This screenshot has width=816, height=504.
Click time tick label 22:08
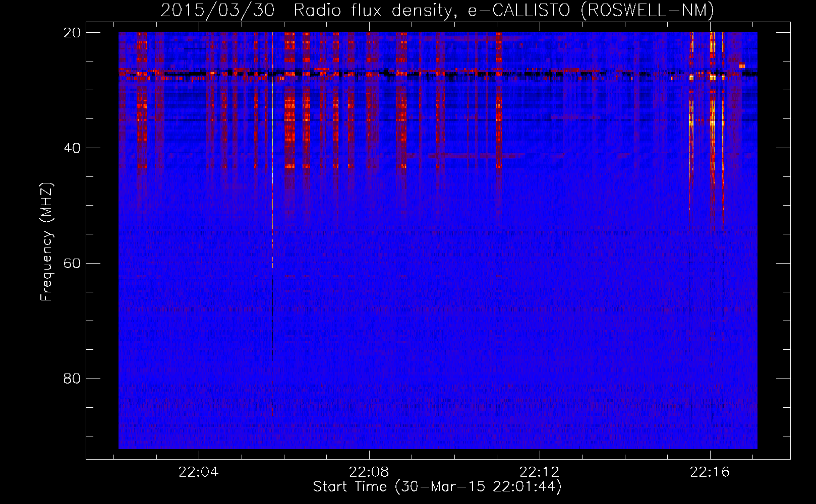369,472
